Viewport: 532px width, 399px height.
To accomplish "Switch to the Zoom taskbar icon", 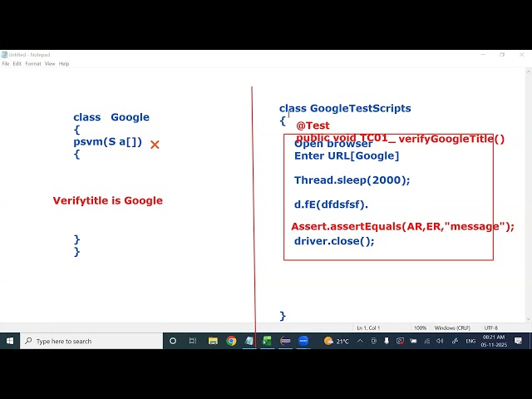I will tap(303, 341).
